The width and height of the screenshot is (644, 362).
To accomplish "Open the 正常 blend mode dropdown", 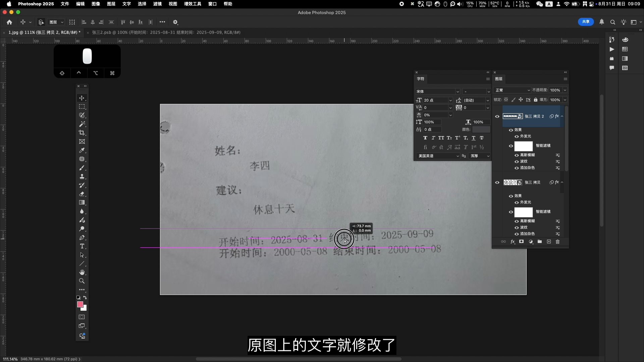I will pyautogui.click(x=512, y=90).
